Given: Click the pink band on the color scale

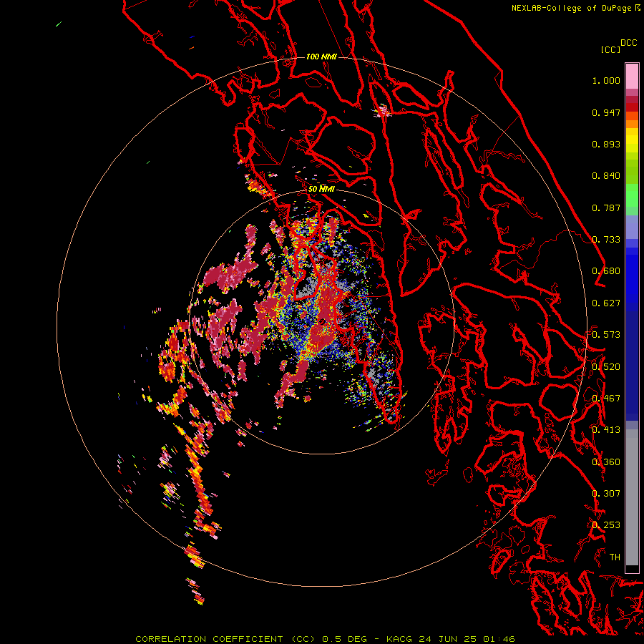Looking at the screenshot, I should tap(632, 76).
